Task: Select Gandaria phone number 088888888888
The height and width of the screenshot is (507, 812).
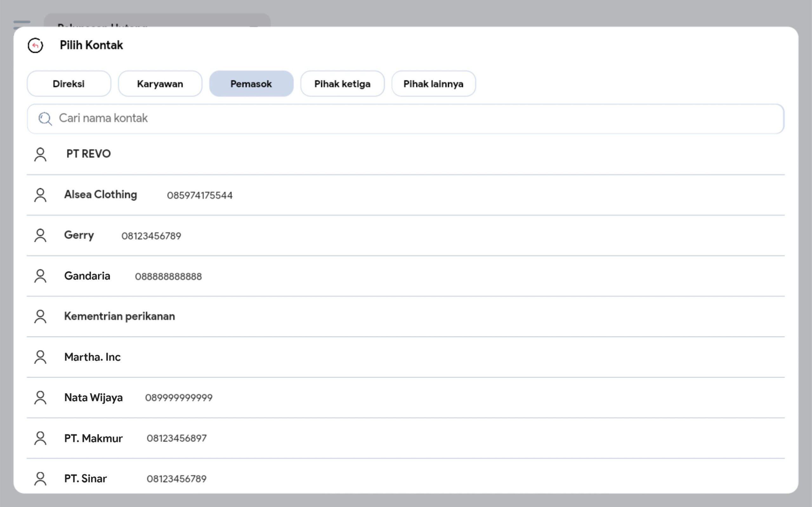Action: (168, 276)
